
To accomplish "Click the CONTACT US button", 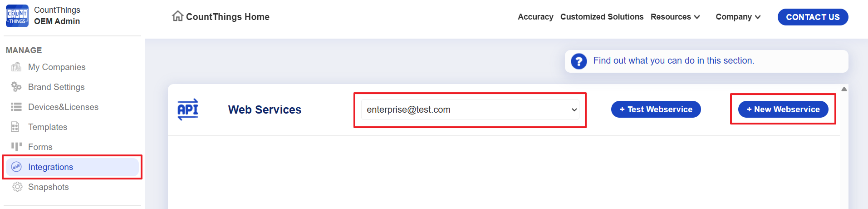I will click(813, 17).
